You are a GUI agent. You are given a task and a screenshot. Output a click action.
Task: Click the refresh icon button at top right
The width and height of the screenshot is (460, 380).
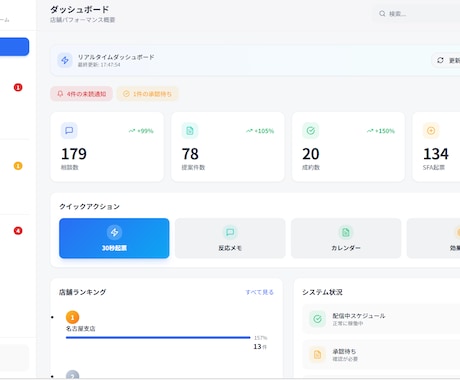click(440, 60)
